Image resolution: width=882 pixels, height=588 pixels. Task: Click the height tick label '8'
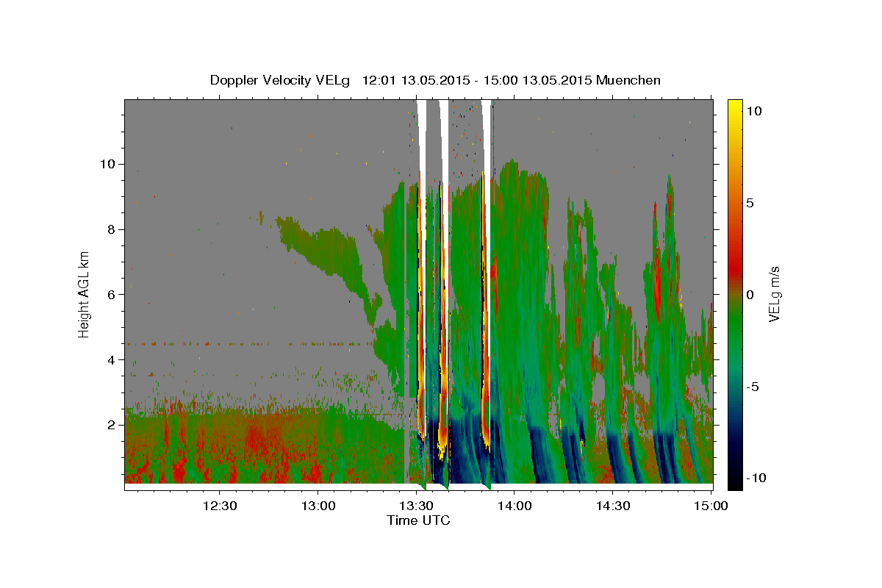110,229
